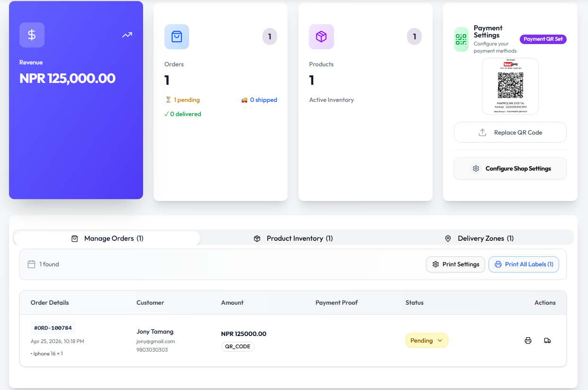Click the purple box Products icon
The height and width of the screenshot is (390, 588).
321,37
